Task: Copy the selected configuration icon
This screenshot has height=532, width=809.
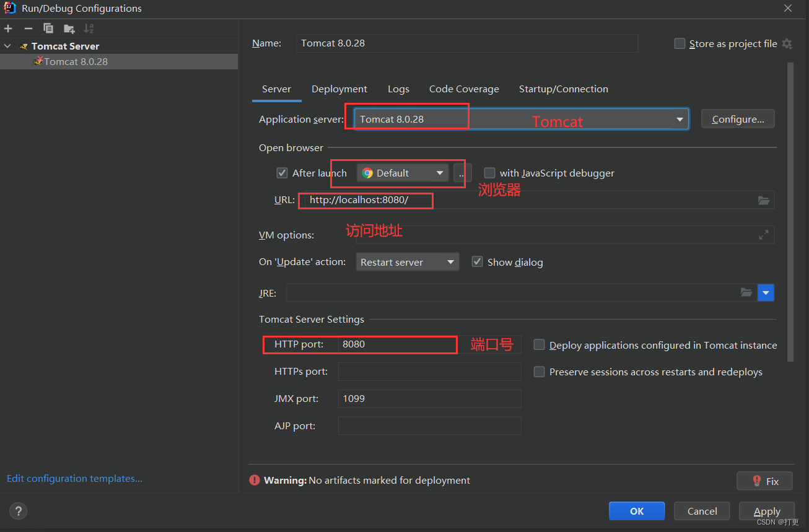Action: point(48,28)
